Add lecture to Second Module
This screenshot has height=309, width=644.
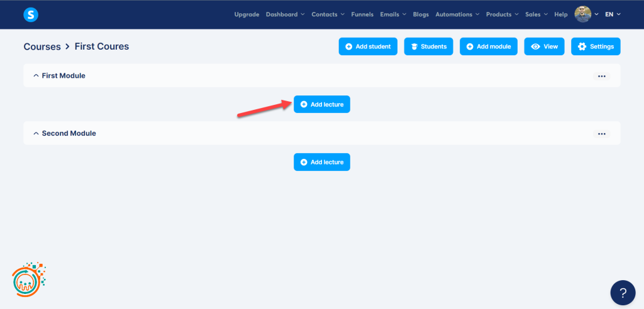point(321,162)
